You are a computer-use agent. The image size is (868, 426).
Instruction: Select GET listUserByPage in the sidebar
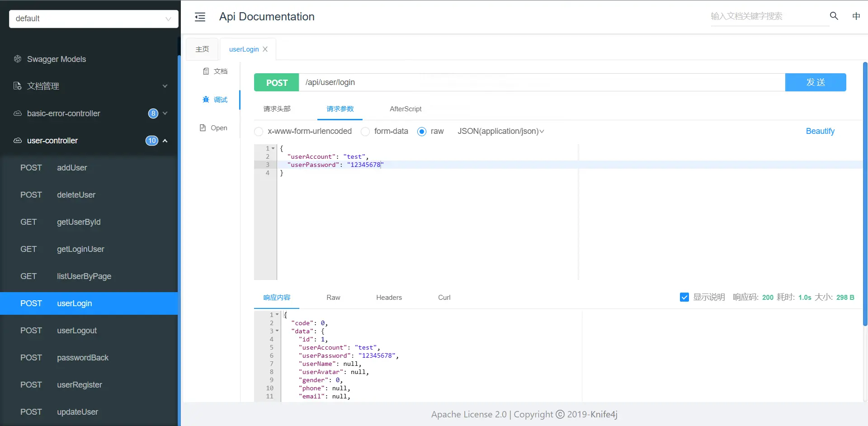point(89,276)
